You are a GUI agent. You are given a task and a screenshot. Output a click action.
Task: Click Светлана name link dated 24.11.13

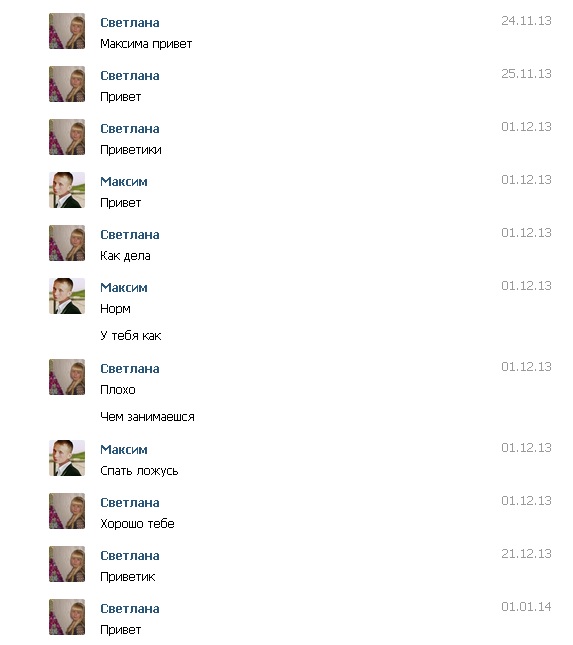(130, 23)
